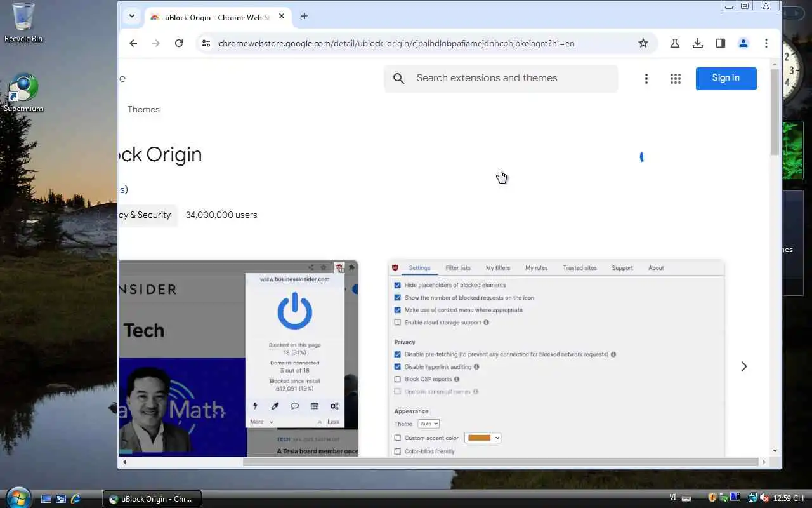
Task: Click the blue Sign in button
Action: [726, 78]
